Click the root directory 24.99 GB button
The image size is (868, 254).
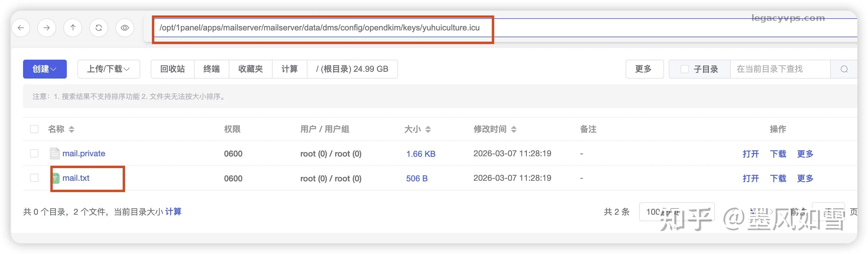point(352,69)
